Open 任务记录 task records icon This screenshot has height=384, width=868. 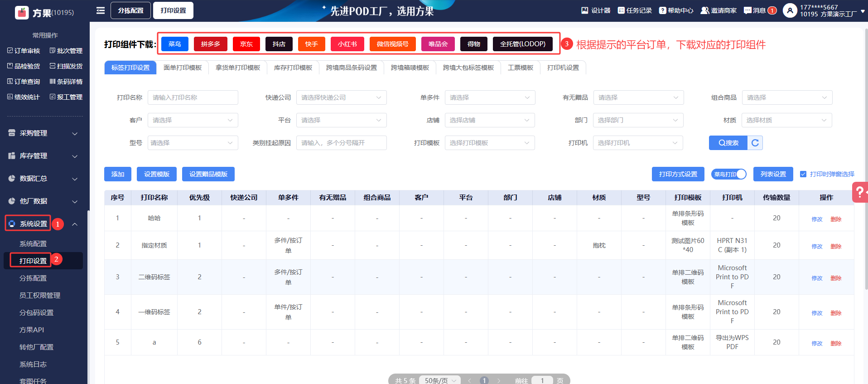click(x=621, y=10)
